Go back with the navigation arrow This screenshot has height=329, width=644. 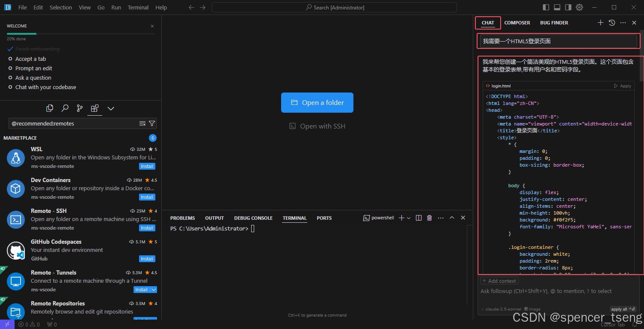[192, 7]
